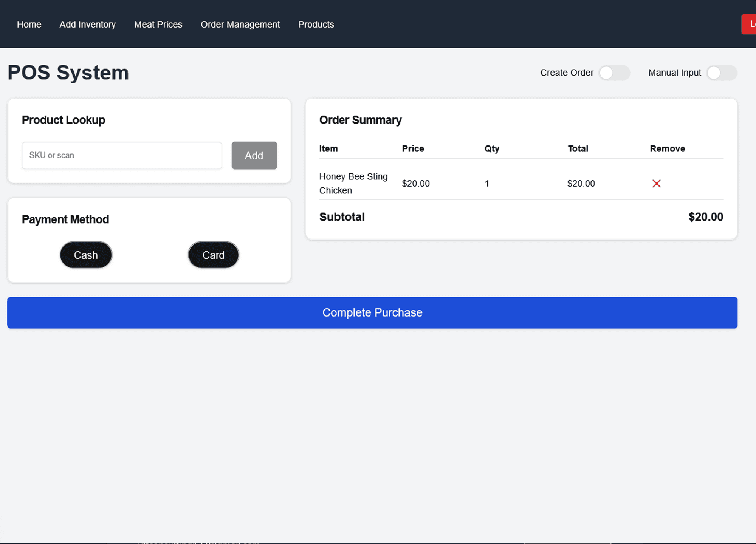The width and height of the screenshot is (756, 544).
Task: Click the Honey Bee Sting Chicken item name
Action: coord(353,183)
